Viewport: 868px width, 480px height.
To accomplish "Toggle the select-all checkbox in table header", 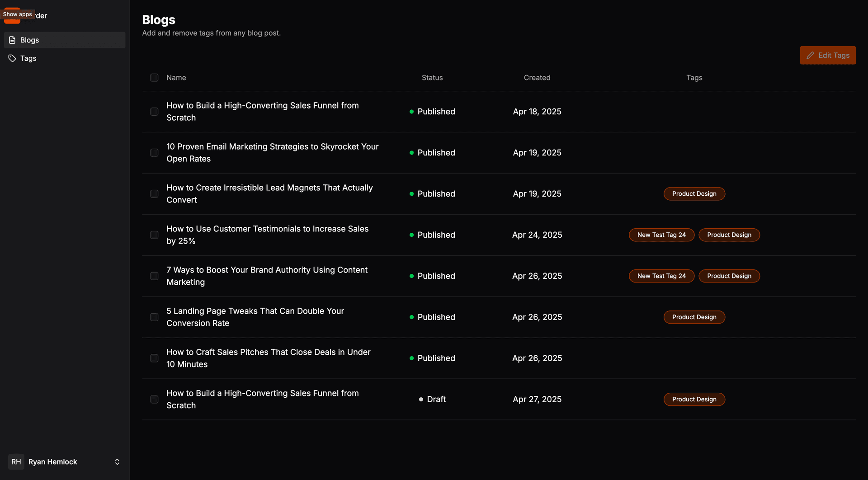I will coord(154,78).
